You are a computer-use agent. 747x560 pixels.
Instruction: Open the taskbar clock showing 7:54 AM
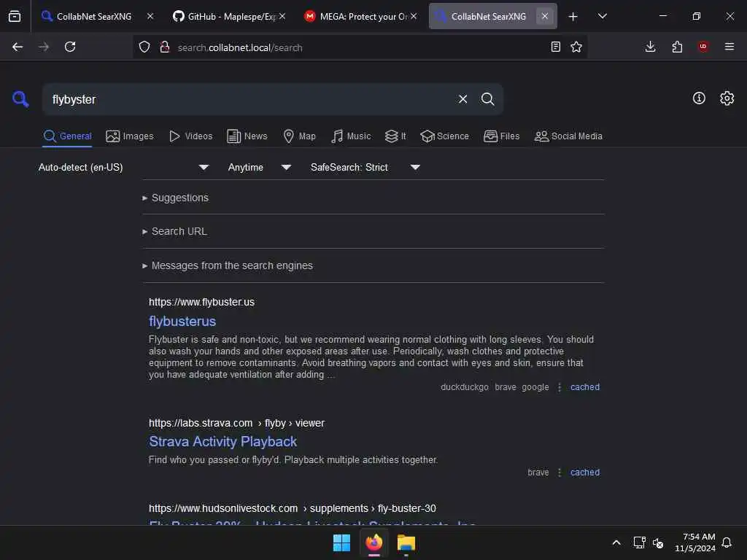[695, 542]
